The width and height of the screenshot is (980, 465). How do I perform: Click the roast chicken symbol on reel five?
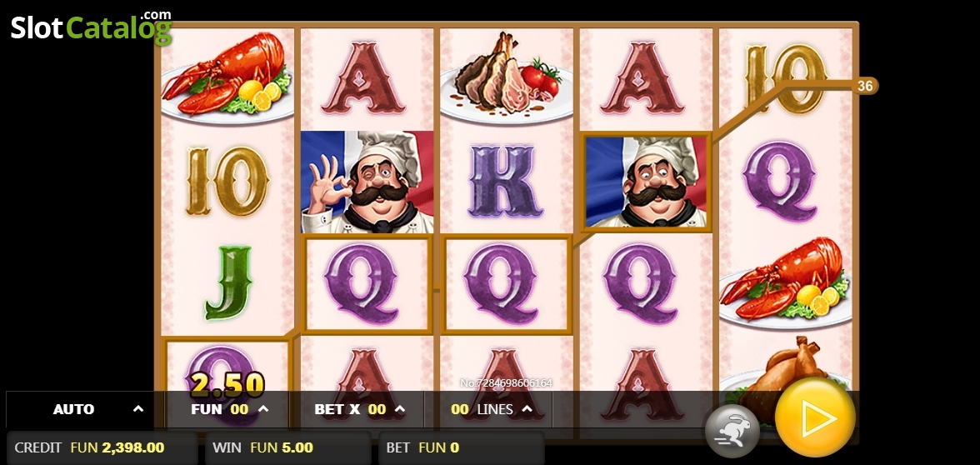click(786, 378)
